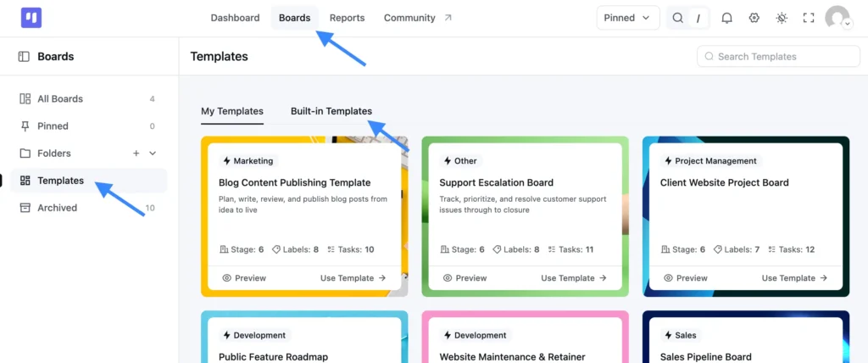Open the user avatar menu
Image resolution: width=868 pixels, height=363 pixels.
[x=837, y=18]
